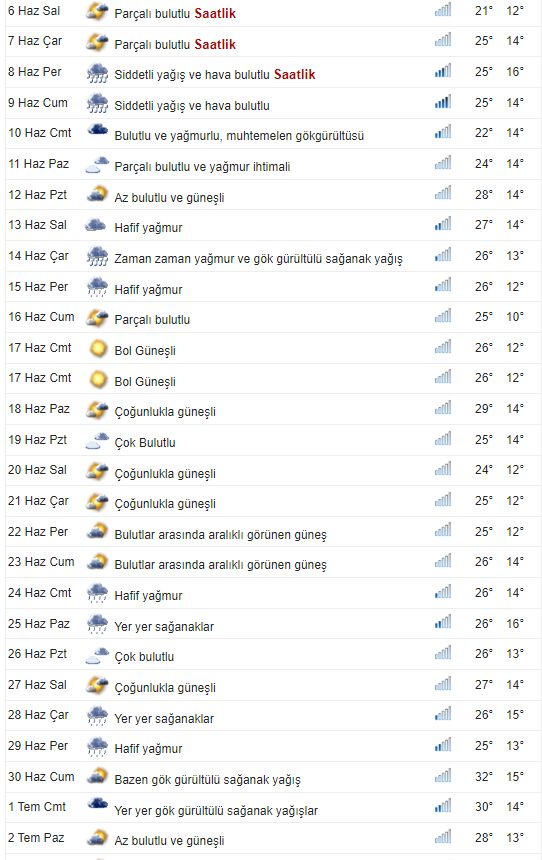Click the heavy rain icon for 8 Haz Per
Screen dimensions: 542x860
coord(97,72)
